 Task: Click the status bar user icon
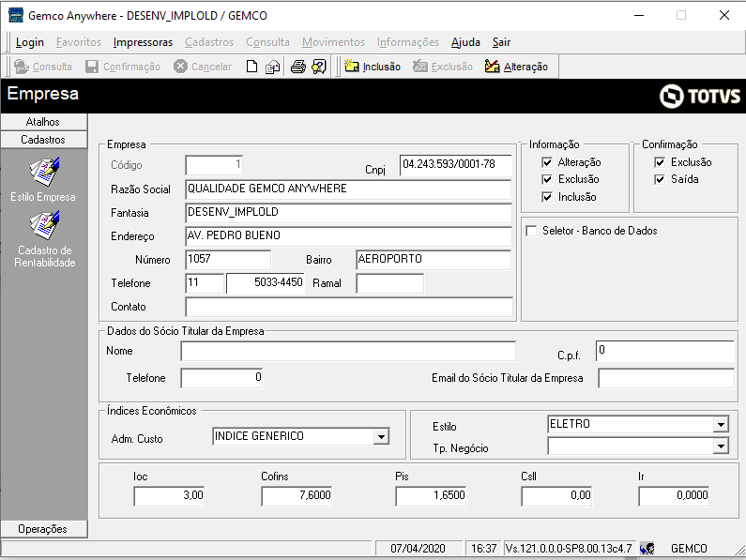(647, 549)
